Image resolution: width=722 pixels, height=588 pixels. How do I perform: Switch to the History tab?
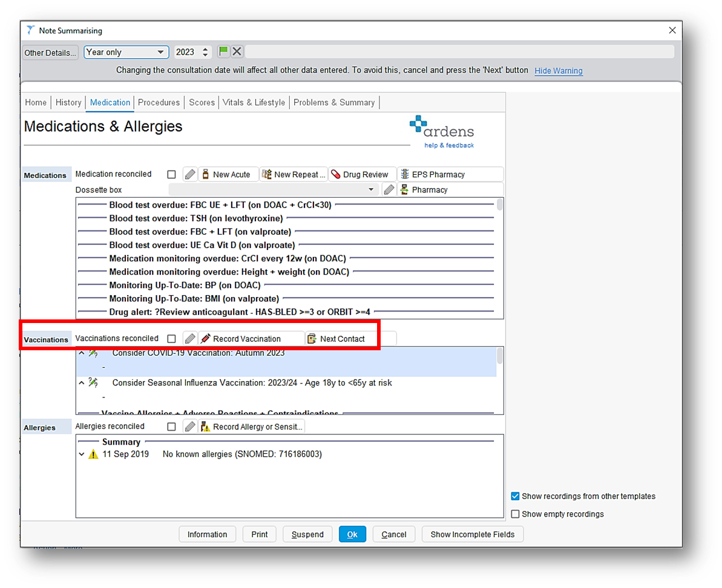68,102
